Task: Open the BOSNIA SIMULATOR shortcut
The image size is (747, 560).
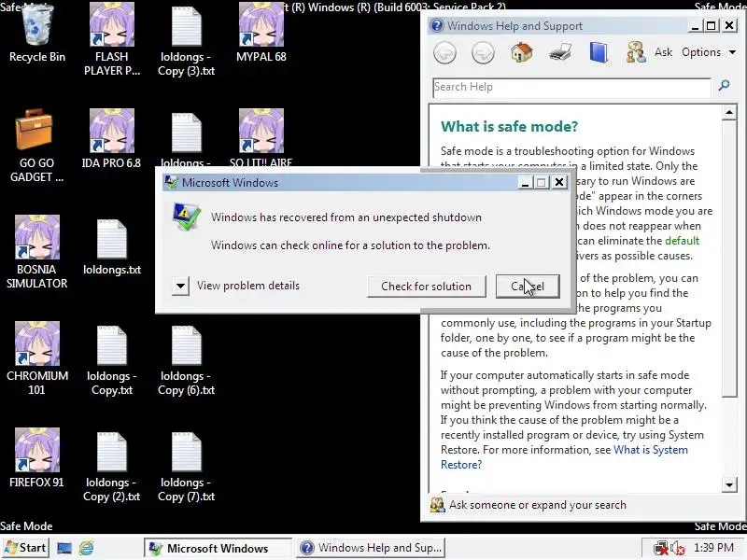Action: coord(36,251)
